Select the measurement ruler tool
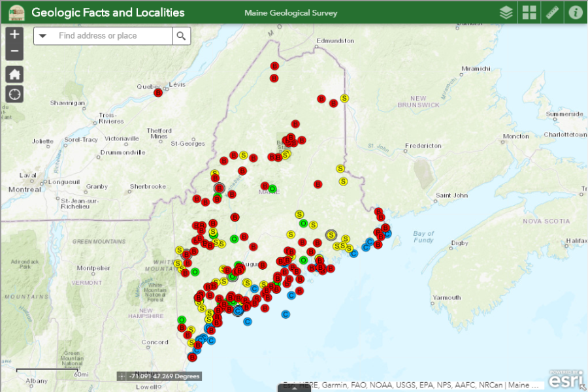588x392 pixels. (x=552, y=12)
